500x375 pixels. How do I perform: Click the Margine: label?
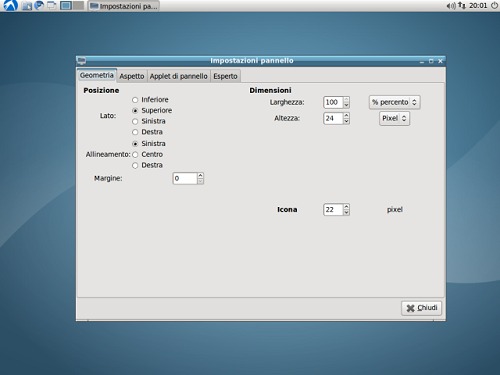108,178
